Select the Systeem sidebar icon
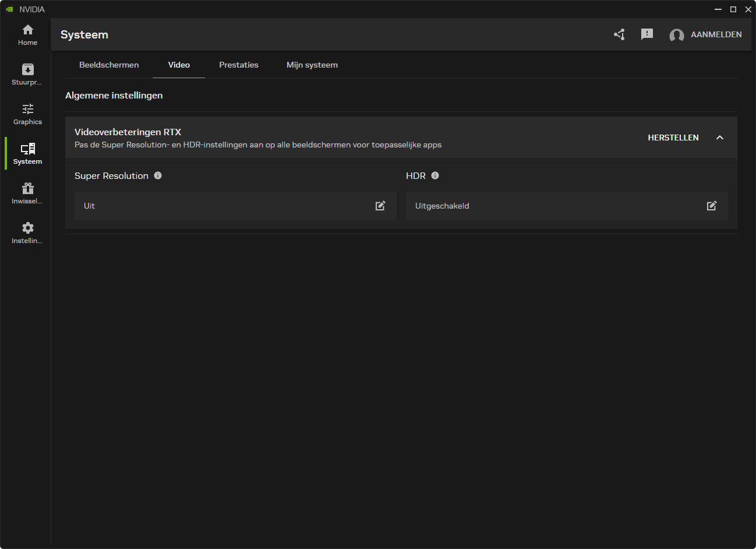Screen dimensions: 756x549 click(27, 154)
